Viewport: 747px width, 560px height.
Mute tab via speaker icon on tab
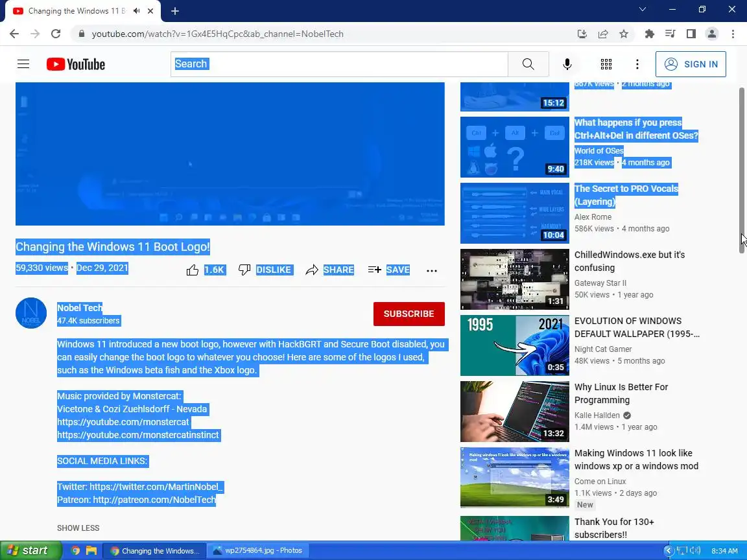137,10
